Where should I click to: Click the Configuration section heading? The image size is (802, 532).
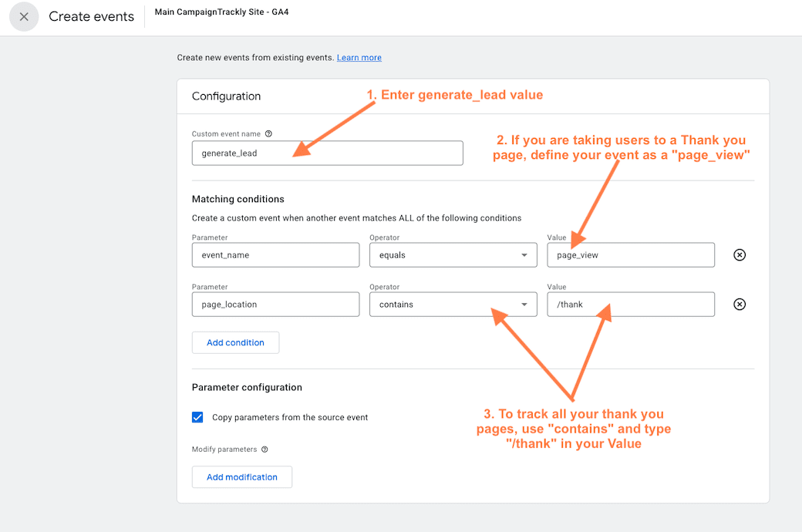tap(227, 96)
